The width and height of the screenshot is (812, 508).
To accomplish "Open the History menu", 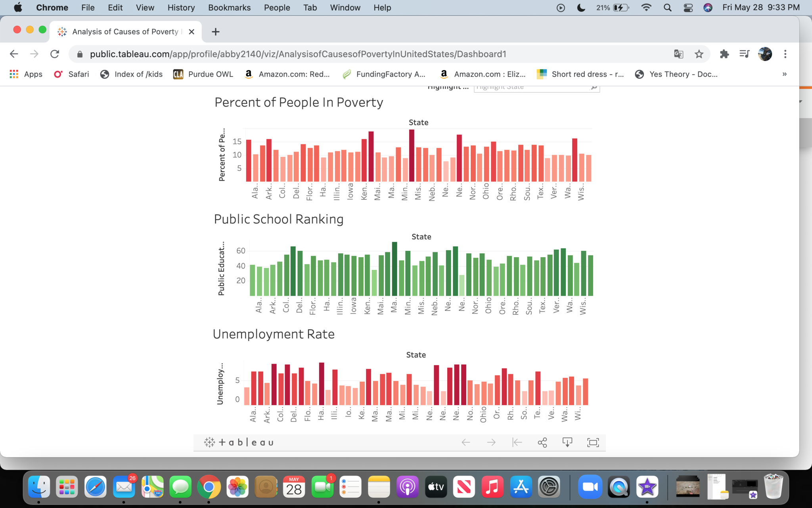I will [181, 8].
